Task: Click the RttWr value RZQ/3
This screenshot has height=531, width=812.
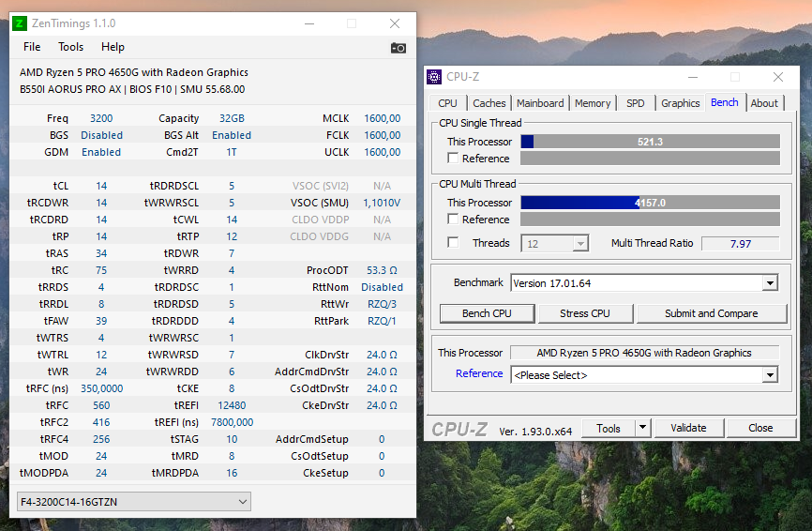Action: (382, 304)
